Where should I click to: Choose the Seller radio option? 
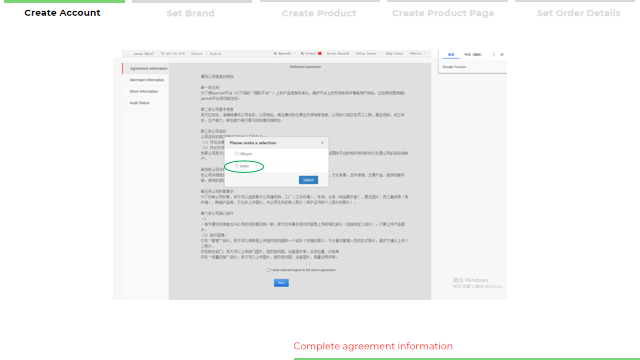tap(237, 166)
